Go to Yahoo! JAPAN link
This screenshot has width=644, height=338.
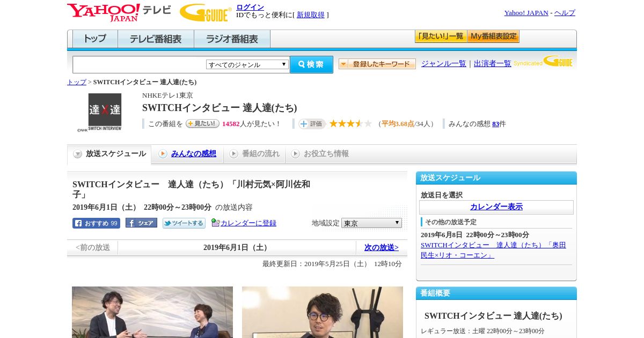coord(526,13)
